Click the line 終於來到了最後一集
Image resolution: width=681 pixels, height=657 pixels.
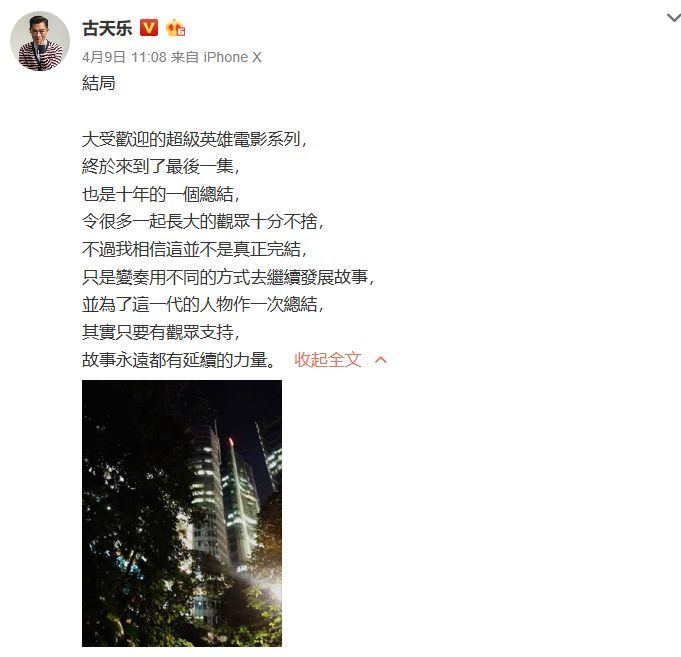click(x=161, y=166)
